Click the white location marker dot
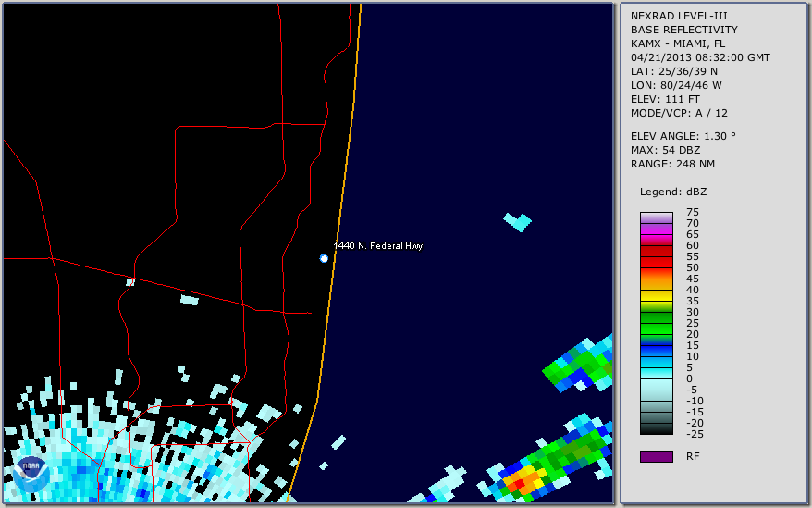This screenshot has height=508, width=812. [x=324, y=258]
